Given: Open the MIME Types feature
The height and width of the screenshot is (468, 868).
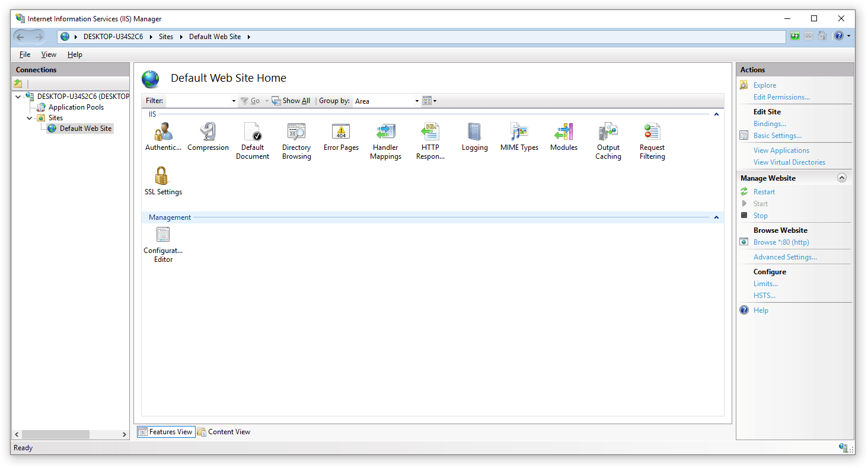Looking at the screenshot, I should point(519,137).
